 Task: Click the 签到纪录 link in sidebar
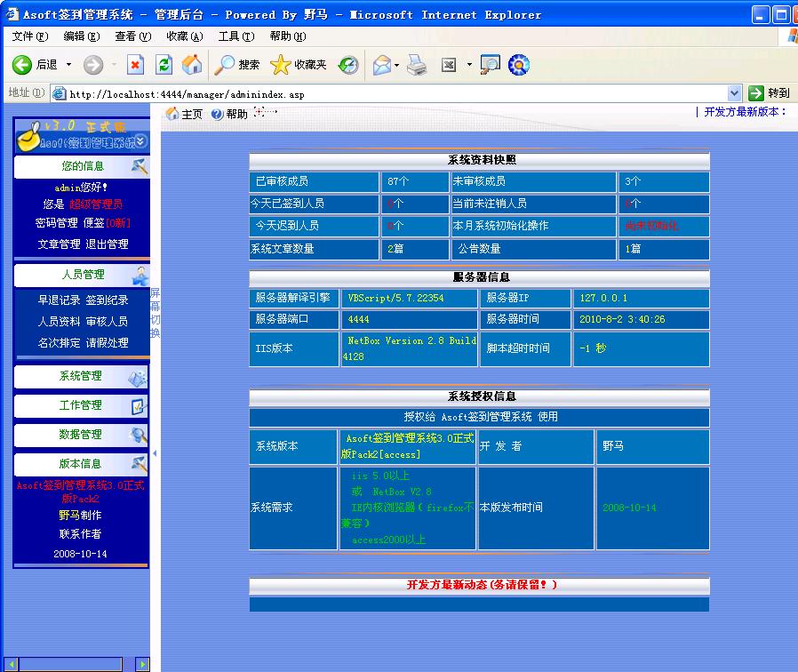point(107,300)
